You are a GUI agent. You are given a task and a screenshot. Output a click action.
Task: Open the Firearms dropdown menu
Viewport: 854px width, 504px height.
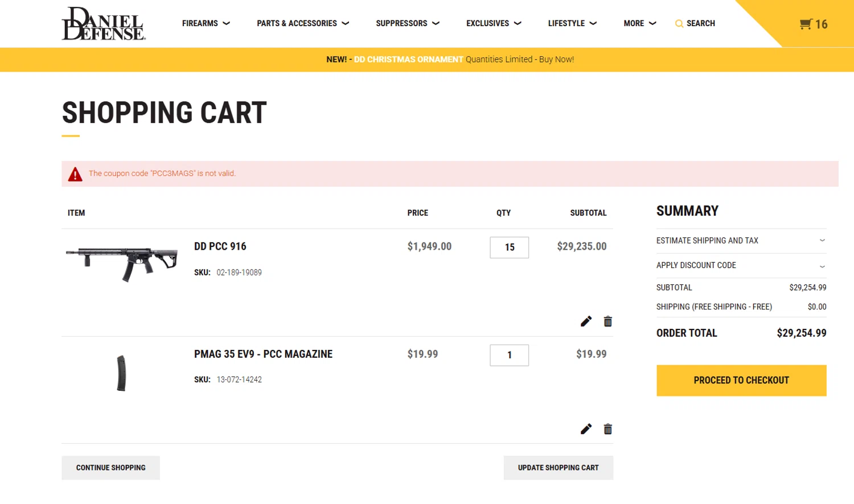click(206, 23)
